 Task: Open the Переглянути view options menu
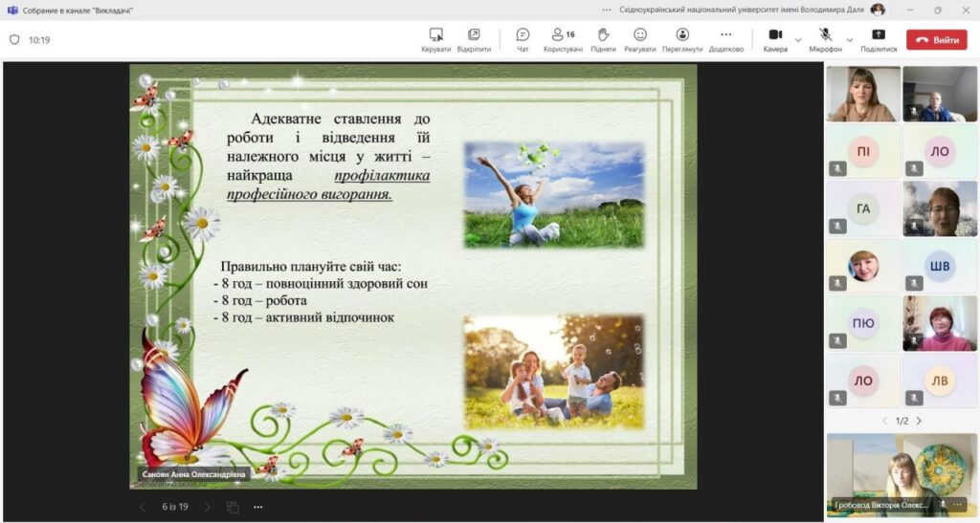[x=682, y=35]
